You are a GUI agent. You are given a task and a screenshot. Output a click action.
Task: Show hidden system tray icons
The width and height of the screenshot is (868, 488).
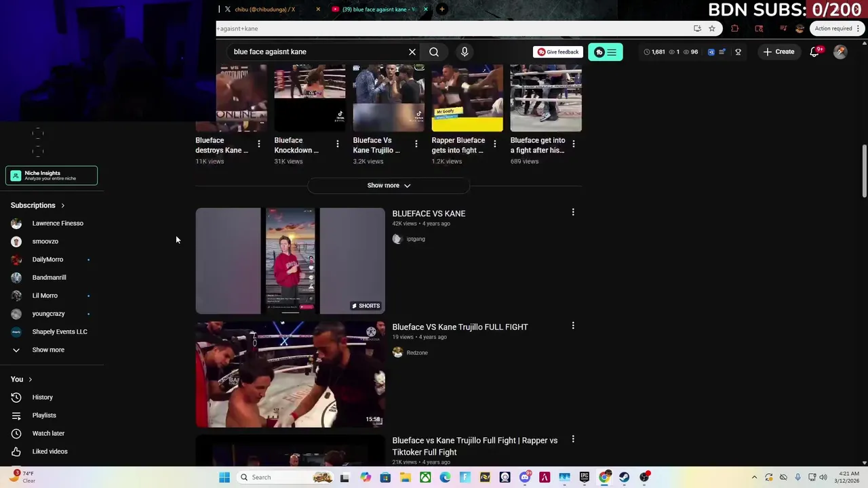coord(754,477)
